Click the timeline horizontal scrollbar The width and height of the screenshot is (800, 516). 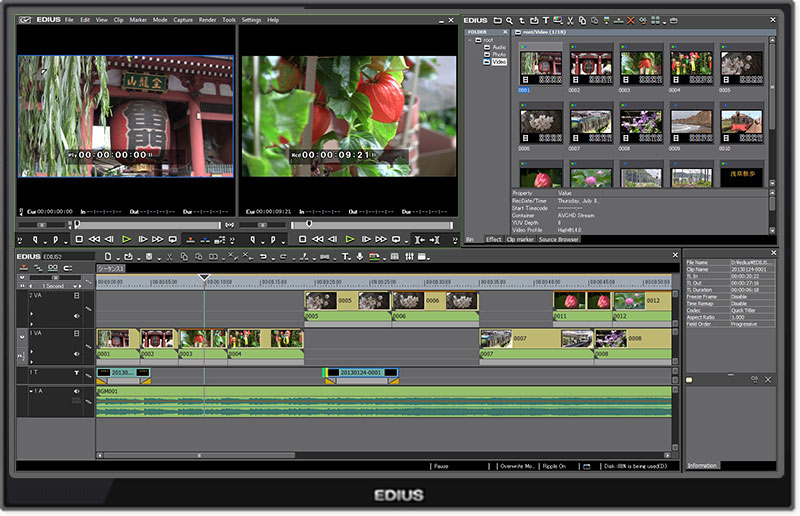coord(199,455)
